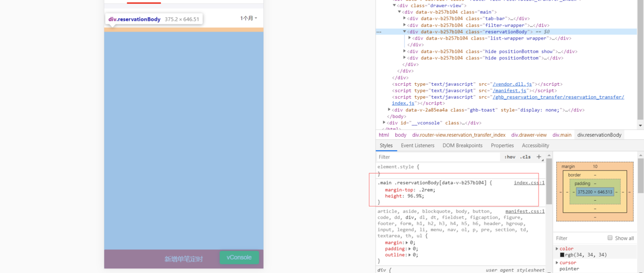Select div.router-view.reservation_transfer_index breadcrumb
The height and width of the screenshot is (273, 644).
[x=459, y=135]
